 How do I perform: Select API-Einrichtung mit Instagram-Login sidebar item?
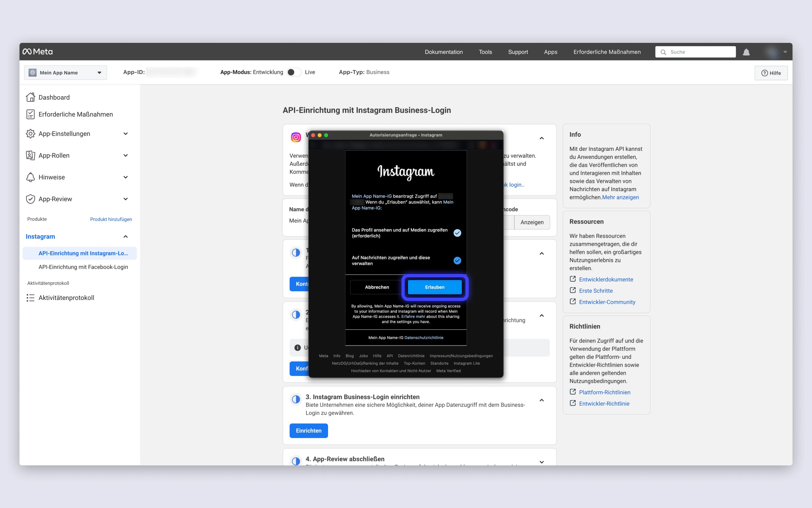point(80,253)
